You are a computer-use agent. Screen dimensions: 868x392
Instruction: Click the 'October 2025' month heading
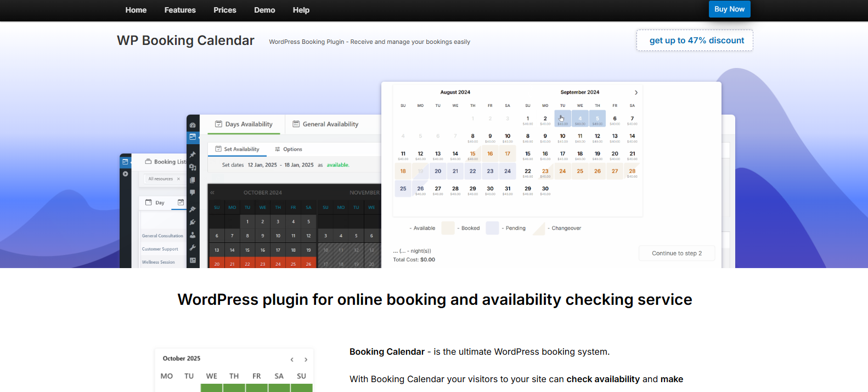click(x=182, y=359)
